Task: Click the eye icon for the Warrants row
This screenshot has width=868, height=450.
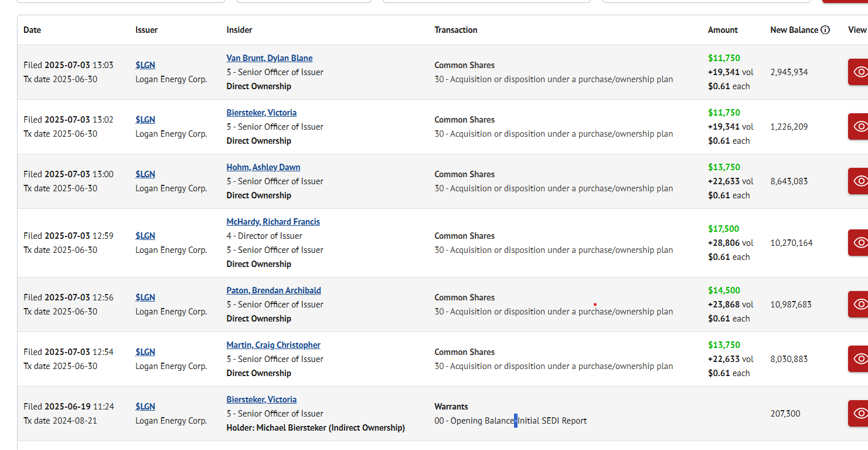Action: 859,414
